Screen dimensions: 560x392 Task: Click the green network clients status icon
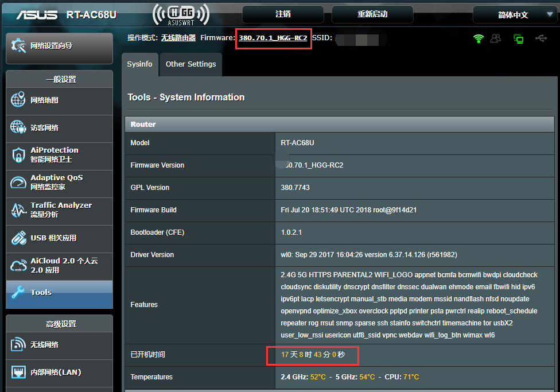[x=518, y=38]
